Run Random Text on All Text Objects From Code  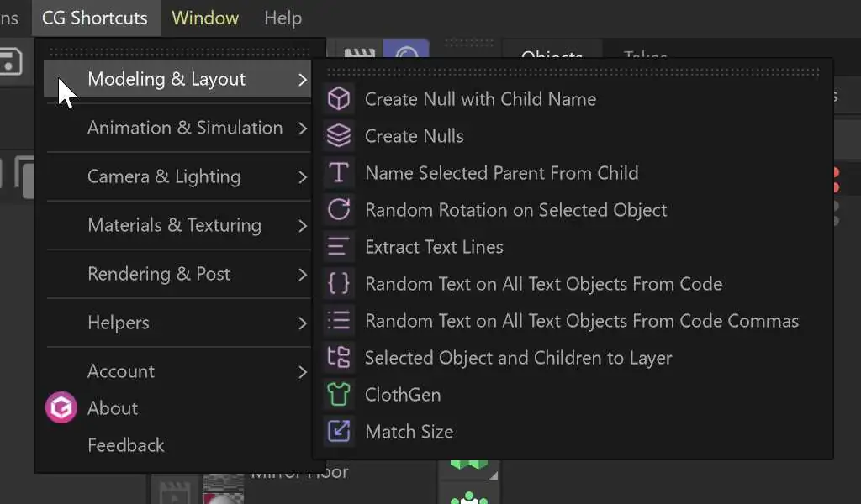573,284
